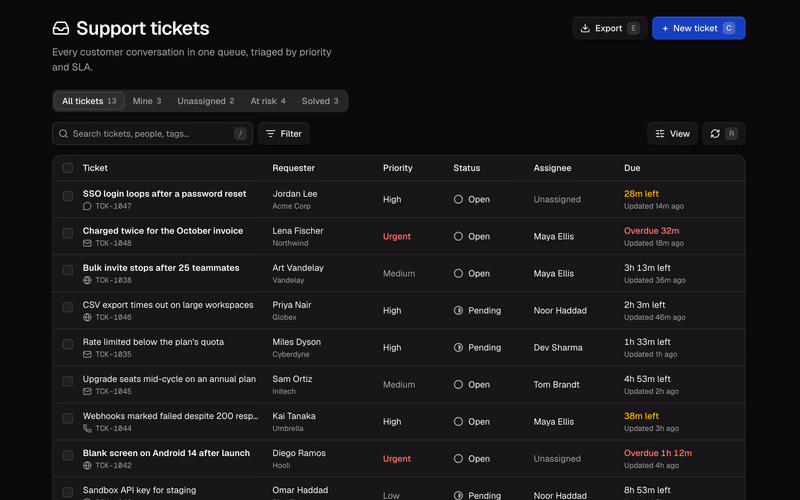This screenshot has width=800, height=500.
Task: Click requester Priya Nair
Action: point(291,305)
